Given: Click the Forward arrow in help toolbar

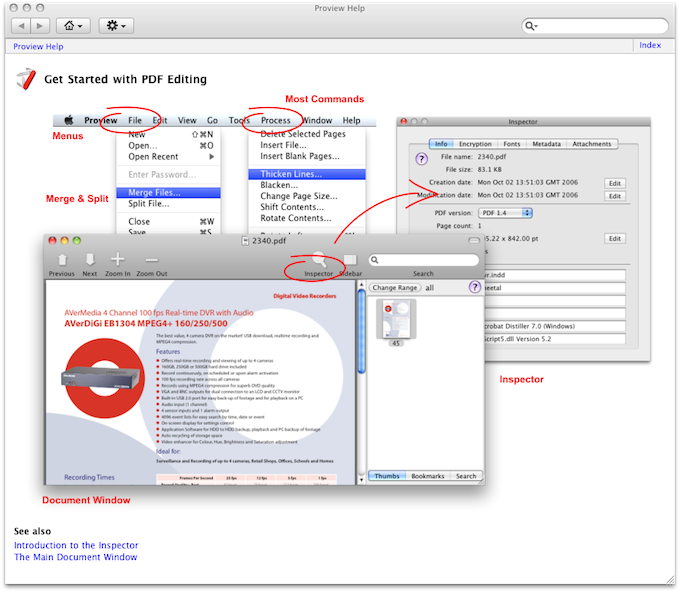Looking at the screenshot, I should [40, 25].
